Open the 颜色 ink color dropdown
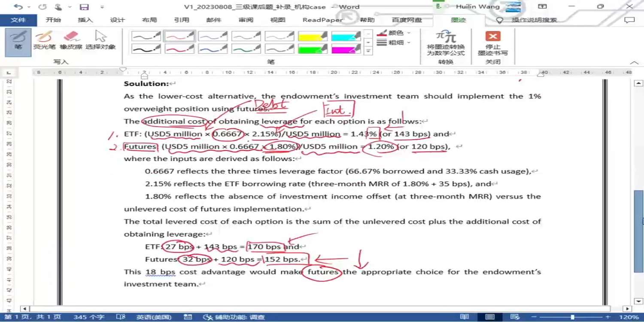 pos(394,33)
